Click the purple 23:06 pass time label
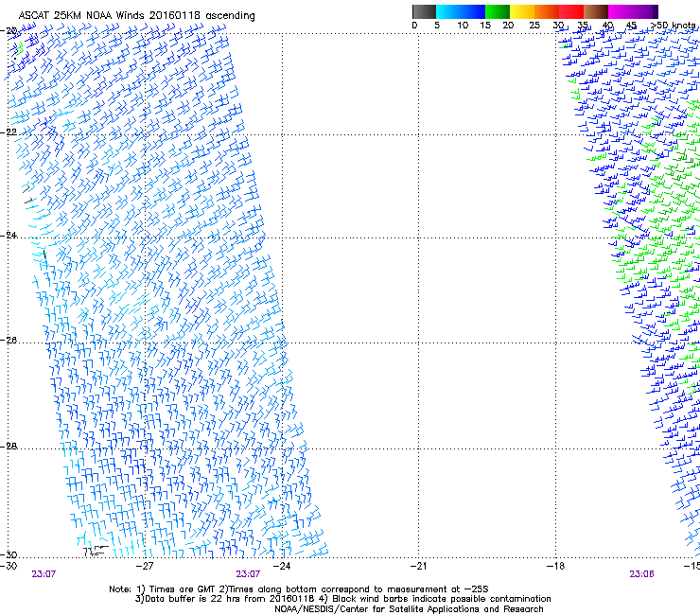700x615 pixels. 641,574
